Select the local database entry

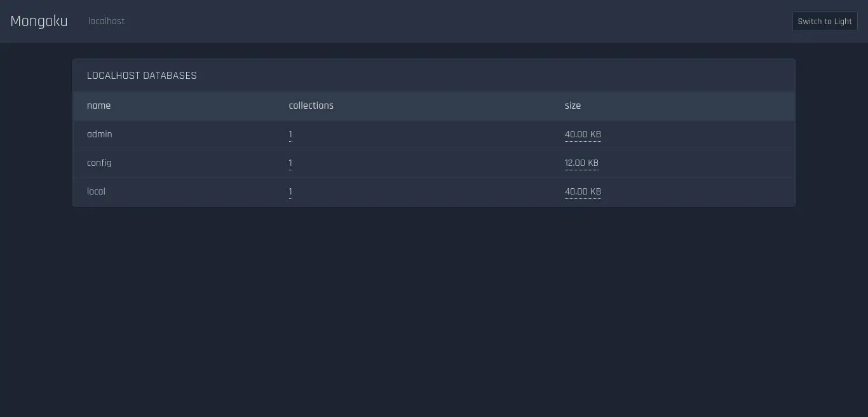pyautogui.click(x=96, y=191)
